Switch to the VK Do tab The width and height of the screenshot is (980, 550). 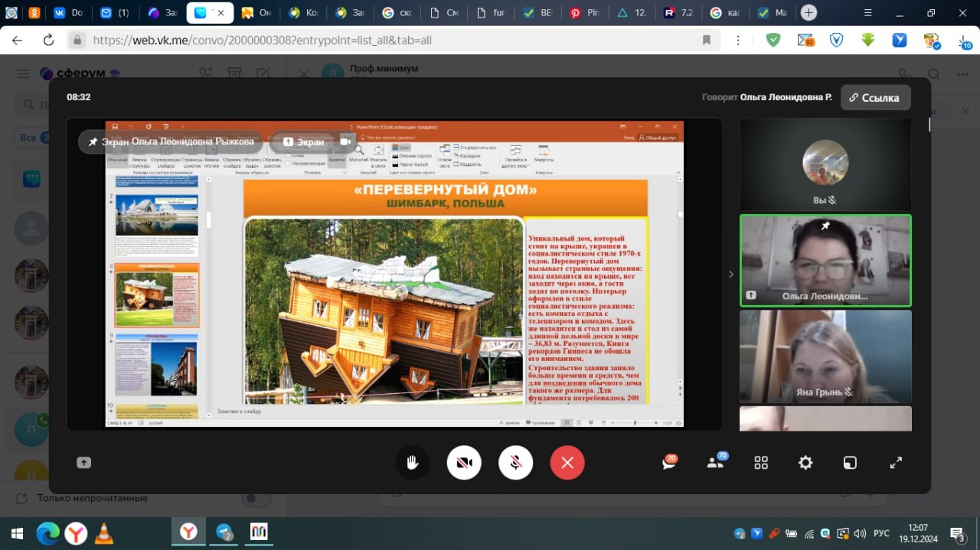[68, 13]
